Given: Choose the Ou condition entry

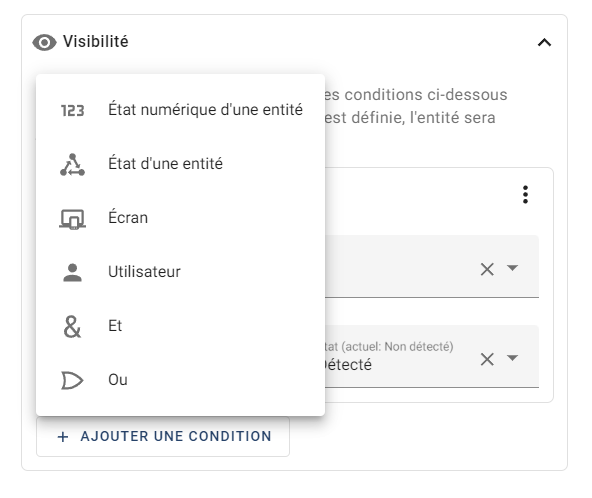Looking at the screenshot, I should point(180,380).
